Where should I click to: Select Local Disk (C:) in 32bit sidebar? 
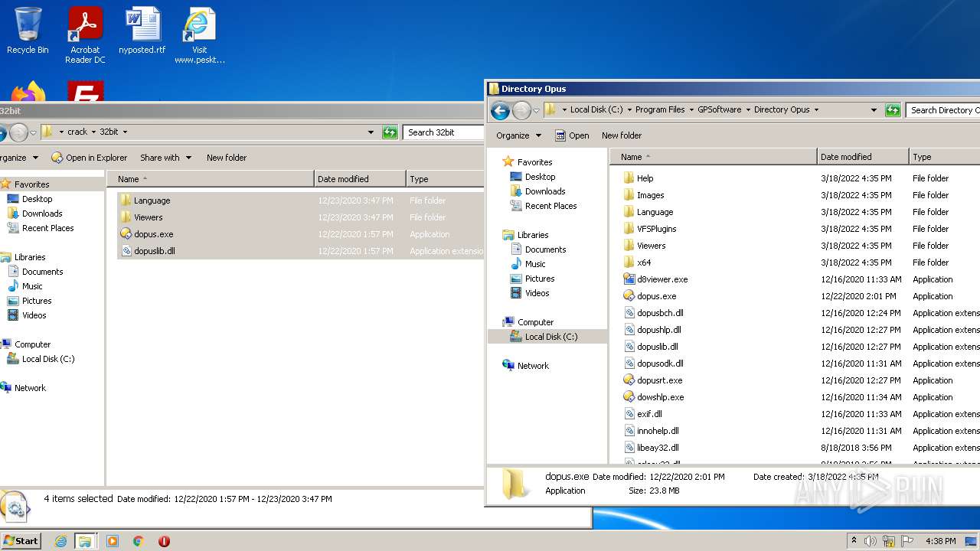[x=47, y=359]
